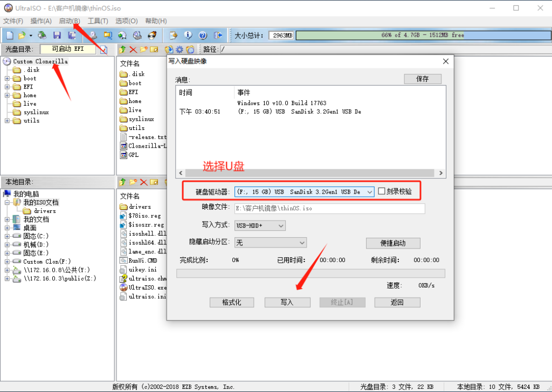Image resolution: width=552 pixels, height=392 pixels.
Task: Click the 便捷启动 button
Action: coord(393,243)
